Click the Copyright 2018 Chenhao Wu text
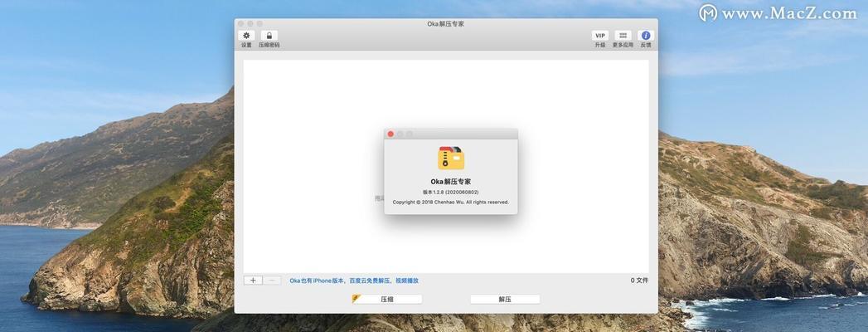 [451, 203]
